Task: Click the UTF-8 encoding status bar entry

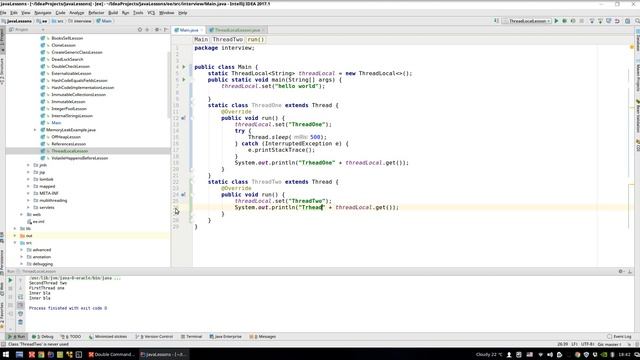Action: point(588,344)
